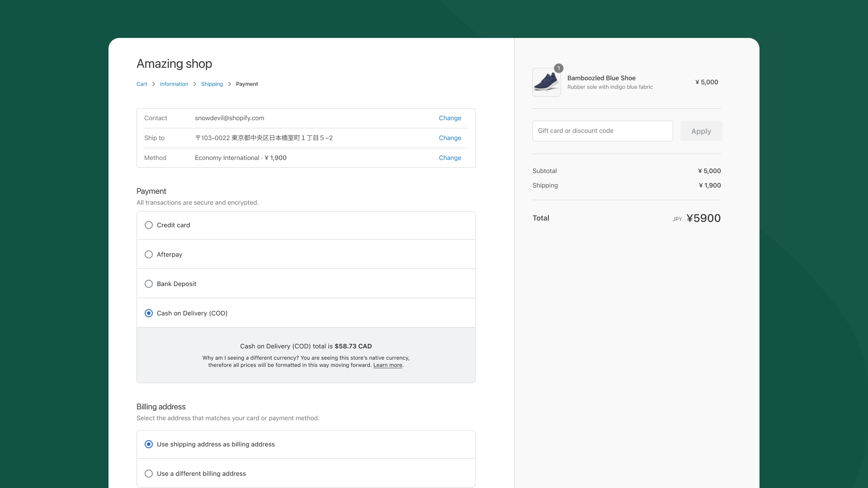
Task: Go back to Cart breadcrumb
Action: 142,84
